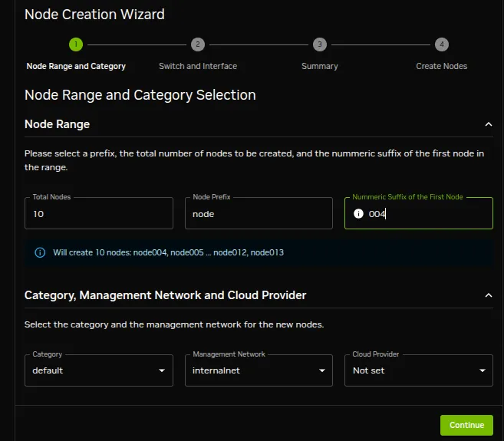Click step 1 circle in wizard stepper
The width and height of the screenshot is (504, 441).
(x=76, y=44)
